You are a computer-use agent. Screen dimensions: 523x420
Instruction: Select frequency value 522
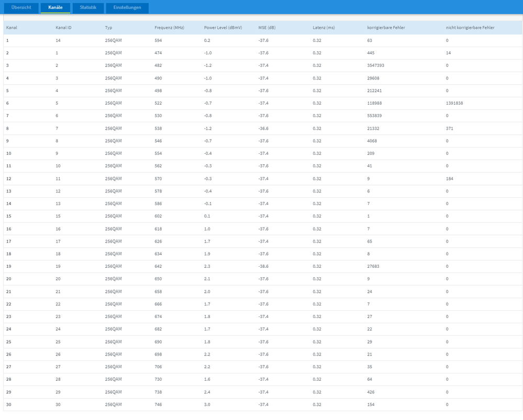[158, 103]
